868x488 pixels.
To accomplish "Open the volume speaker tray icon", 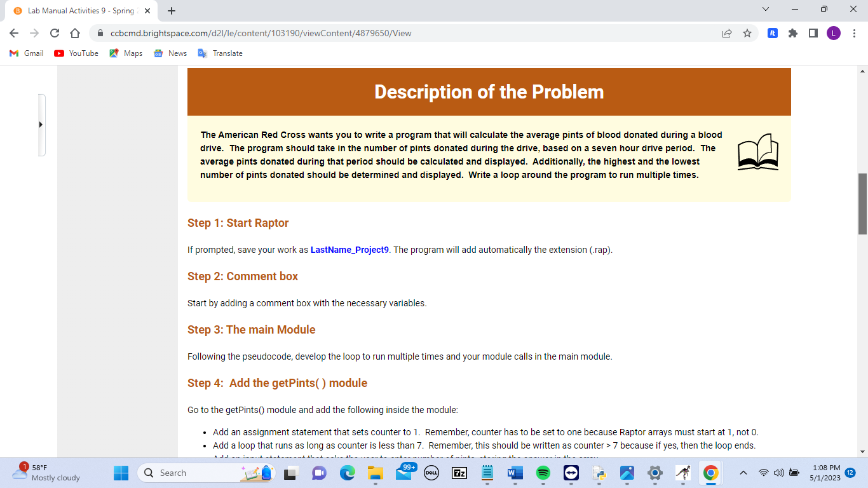I will click(x=778, y=473).
